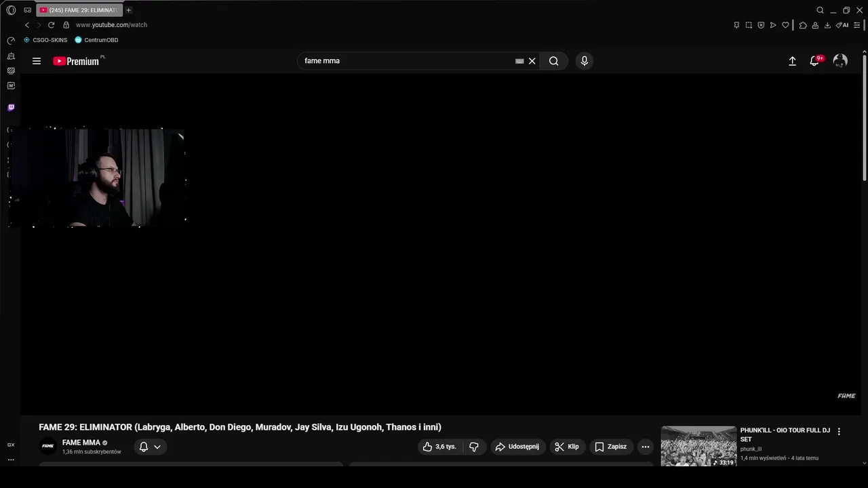This screenshot has height=488, width=868.
Task: Open the Opera GX main menu
Action: 11,10
